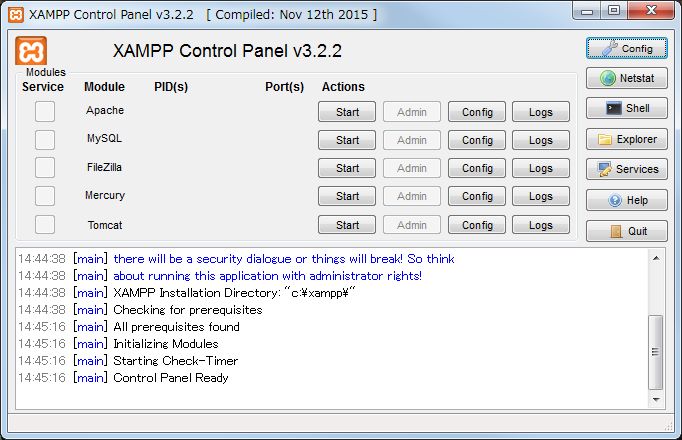Launch the Shell from the sidebar

(x=626, y=108)
